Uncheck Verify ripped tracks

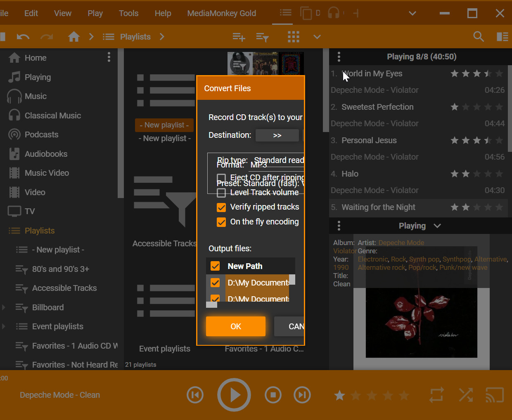221,207
